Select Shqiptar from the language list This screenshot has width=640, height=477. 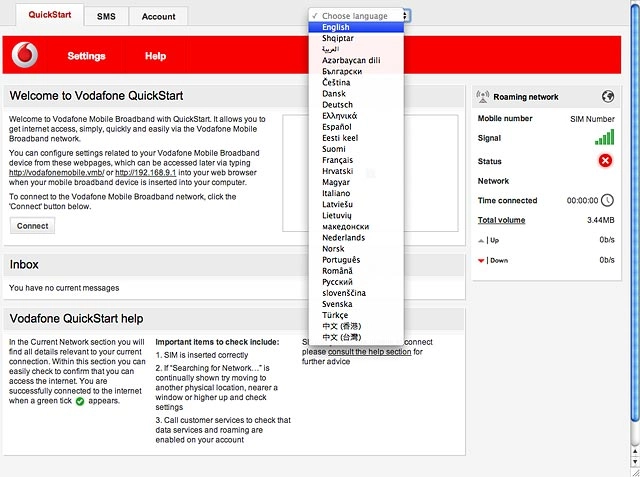pos(356,38)
